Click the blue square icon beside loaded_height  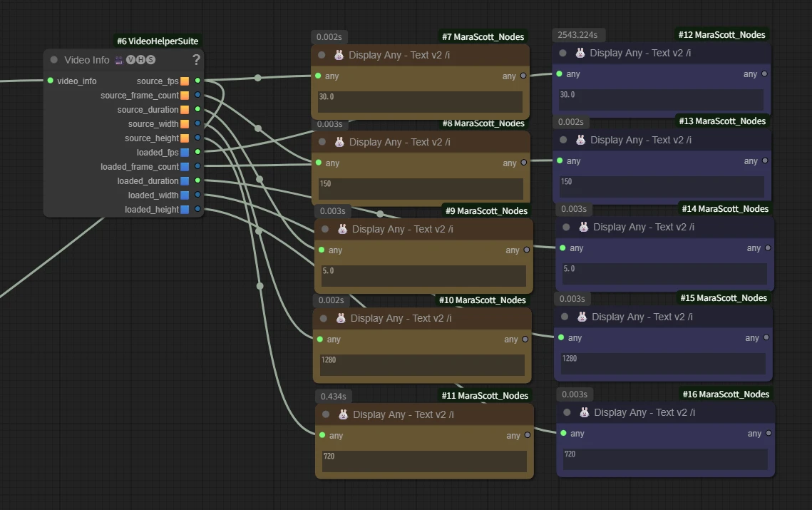[185, 210]
